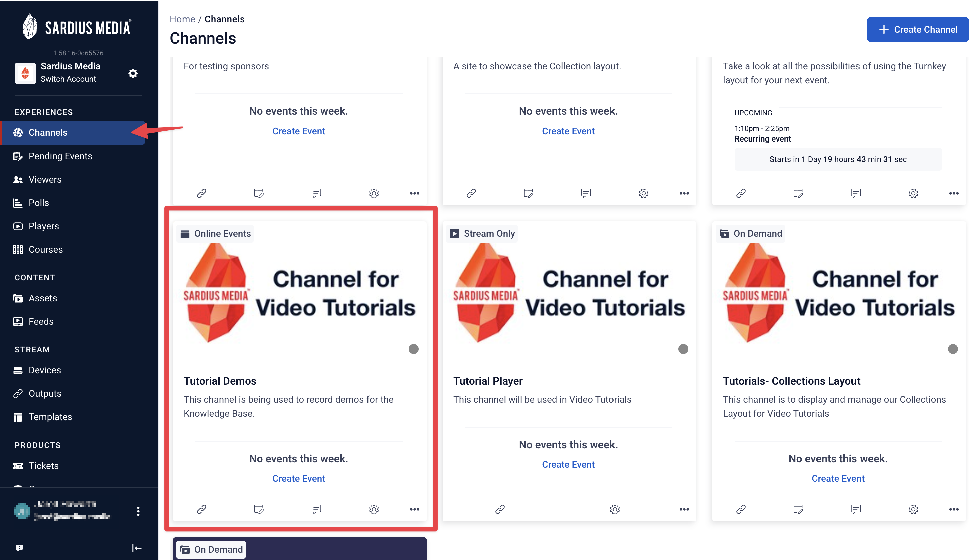Viewport: 980px width, 560px height.
Task: Collapse the sidebar with arrow icon
Action: coord(137,548)
